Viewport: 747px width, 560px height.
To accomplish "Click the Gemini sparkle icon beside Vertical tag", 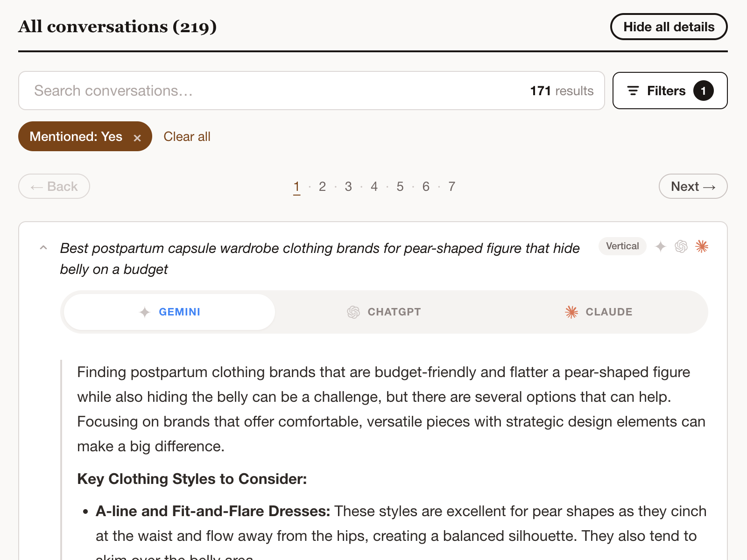I will [x=660, y=246].
